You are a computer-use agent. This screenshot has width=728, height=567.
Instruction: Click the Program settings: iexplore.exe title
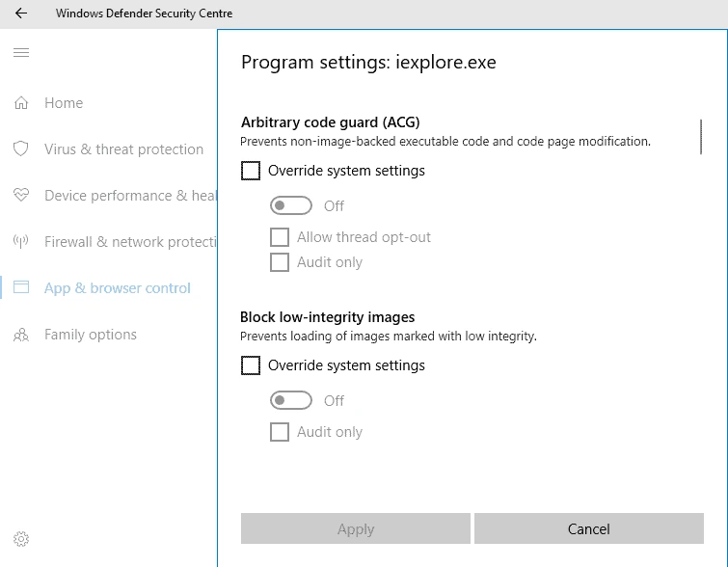pyautogui.click(x=368, y=63)
